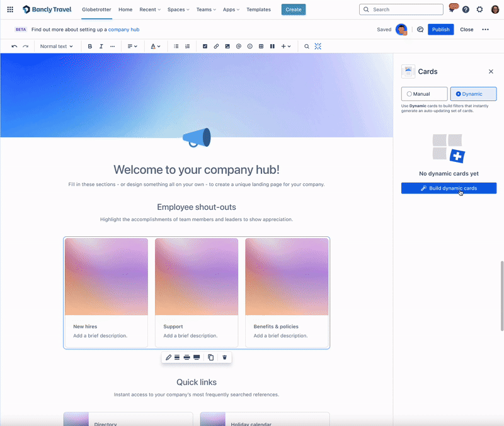Toggle bold formatting
504x426 pixels.
point(90,46)
